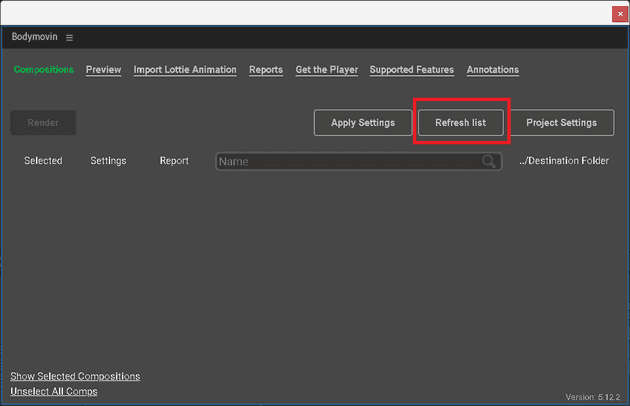The width and height of the screenshot is (630, 406).
Task: Open the Preview tab
Action: tap(103, 70)
